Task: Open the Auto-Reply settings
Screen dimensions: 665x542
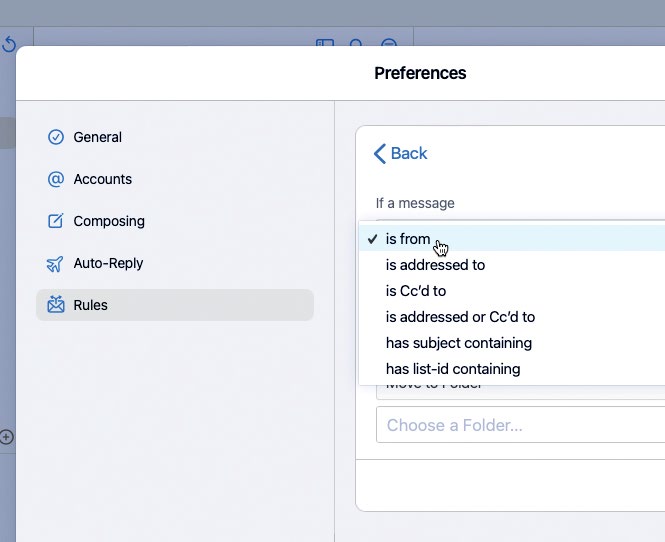Action: [x=108, y=263]
